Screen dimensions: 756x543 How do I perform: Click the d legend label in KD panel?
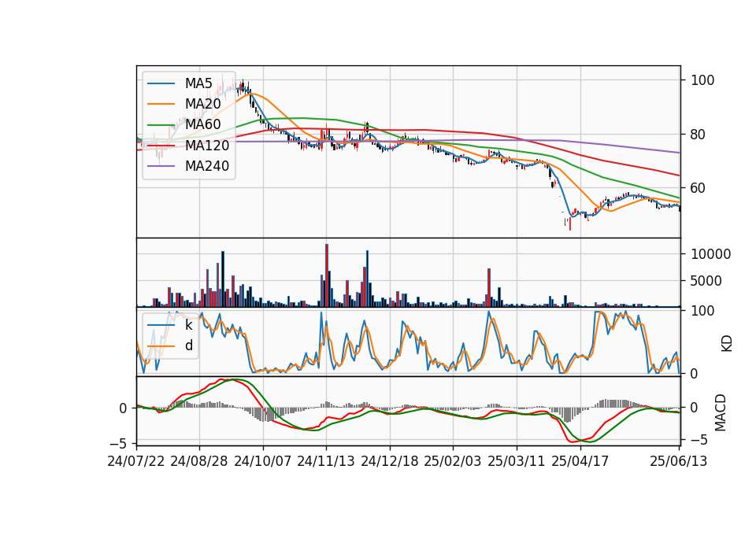[189, 345]
